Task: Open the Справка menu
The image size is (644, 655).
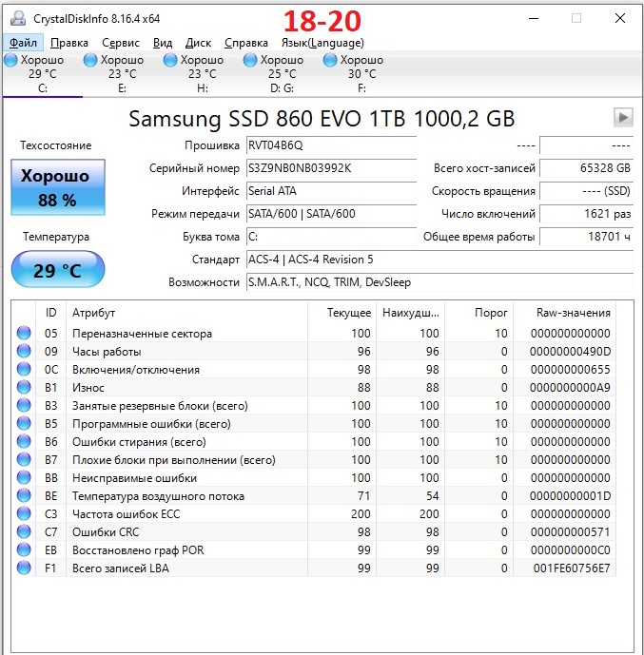Action: [x=246, y=43]
